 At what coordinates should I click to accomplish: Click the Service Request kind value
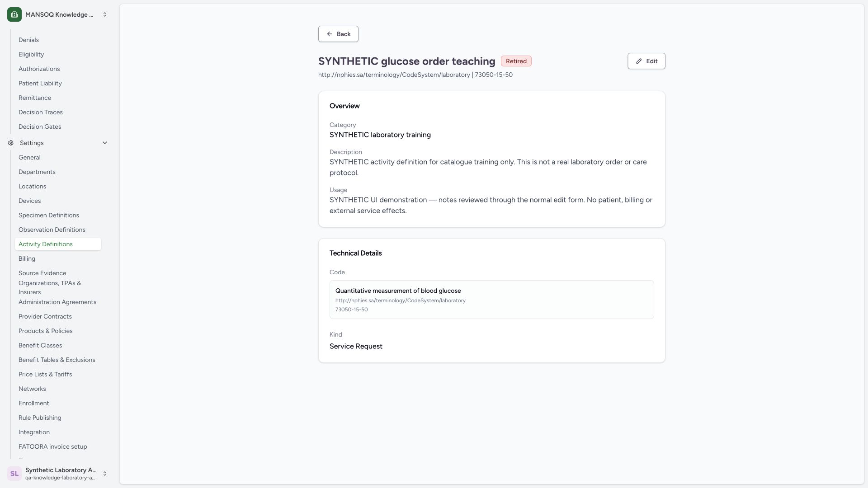click(x=356, y=346)
